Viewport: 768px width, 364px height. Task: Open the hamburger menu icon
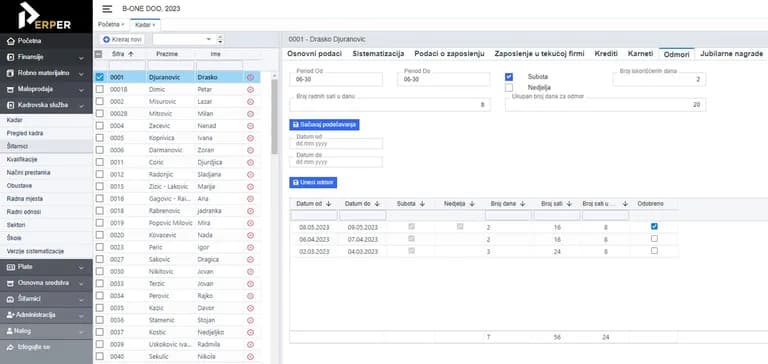pos(107,9)
